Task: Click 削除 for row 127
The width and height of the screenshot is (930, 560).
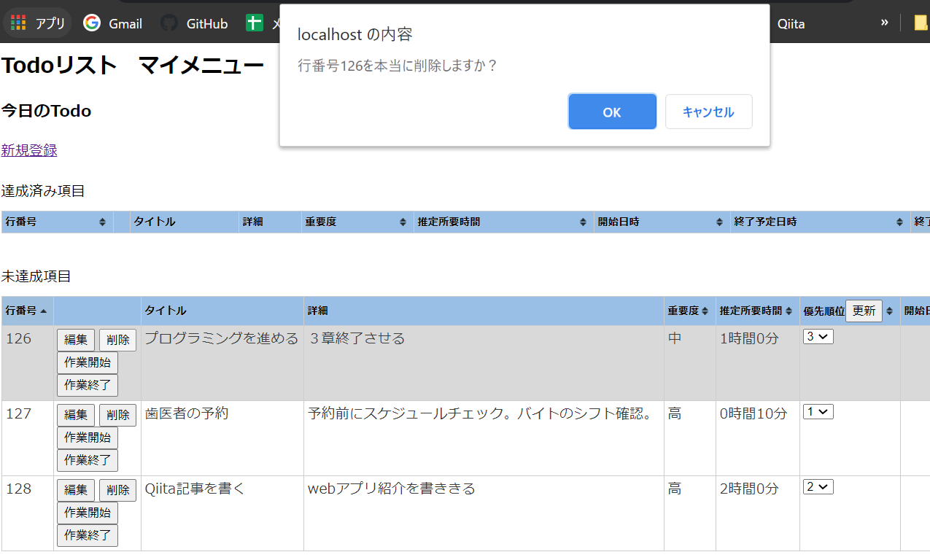Action: [117, 415]
